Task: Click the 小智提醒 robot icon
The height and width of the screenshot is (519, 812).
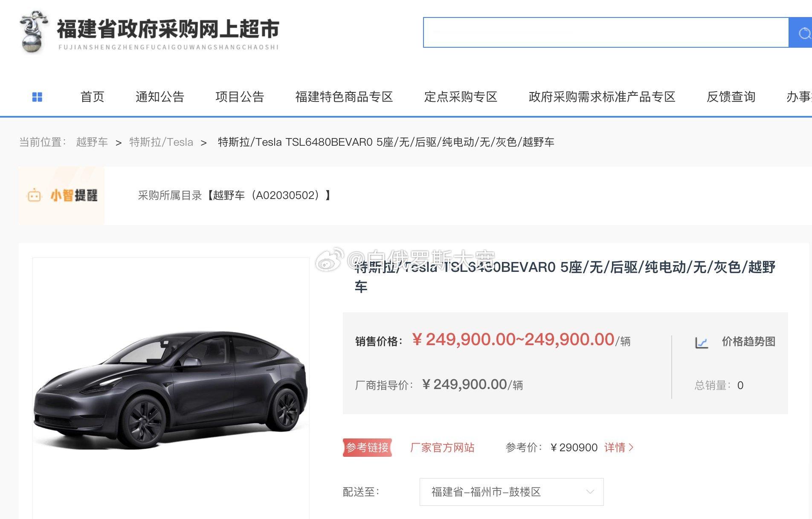Action: tap(34, 196)
